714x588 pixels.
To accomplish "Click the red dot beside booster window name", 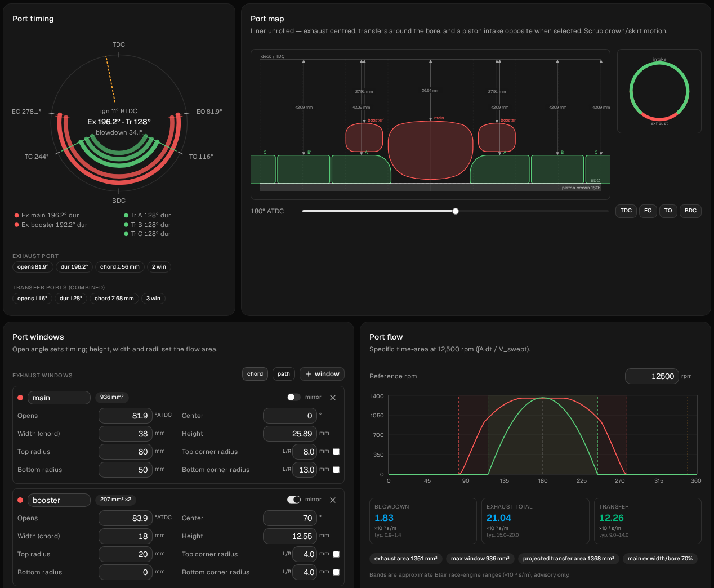I will (20, 500).
